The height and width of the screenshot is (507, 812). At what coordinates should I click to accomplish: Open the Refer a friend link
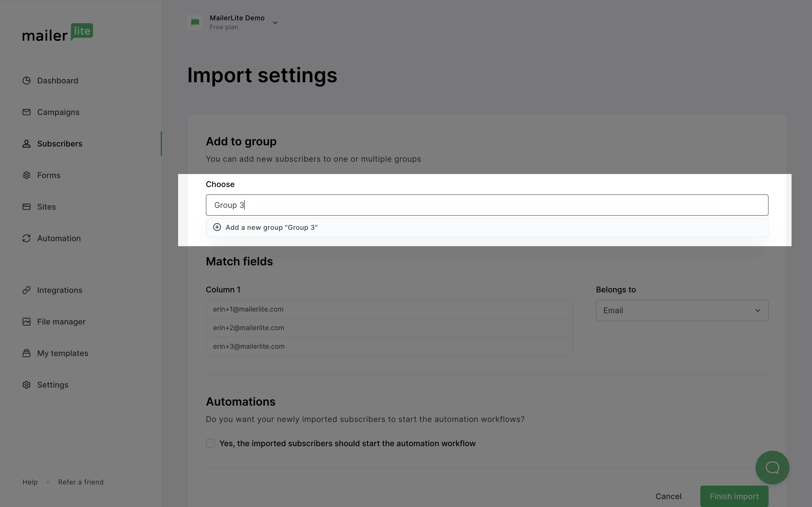[81, 482]
